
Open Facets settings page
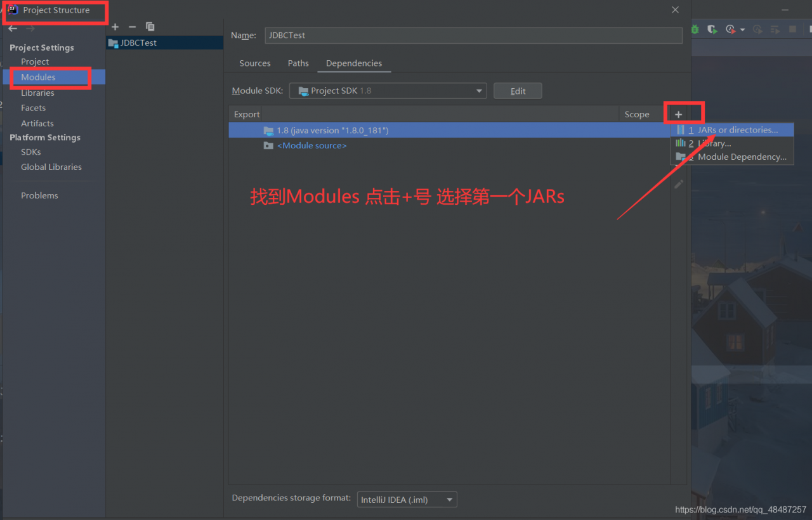(x=33, y=108)
